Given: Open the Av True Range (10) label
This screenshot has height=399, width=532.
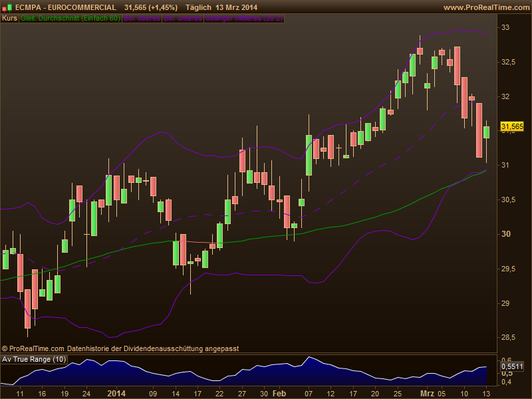Looking at the screenshot, I should point(34,359).
